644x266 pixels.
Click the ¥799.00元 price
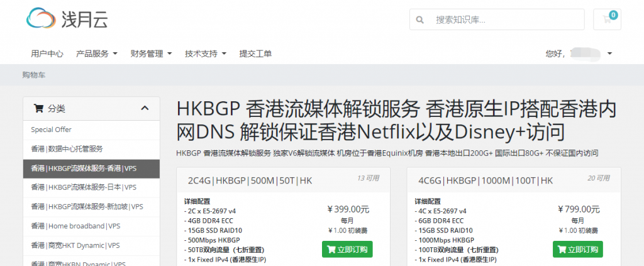(x=579, y=210)
